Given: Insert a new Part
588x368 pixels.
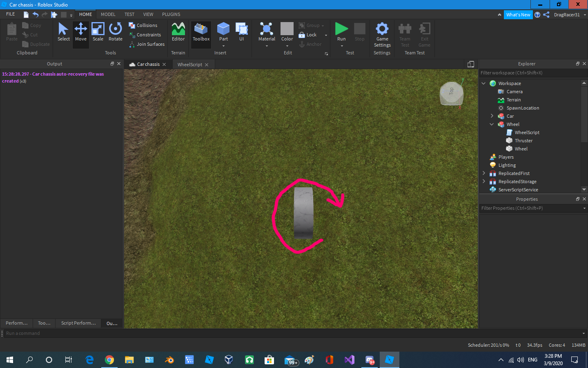Looking at the screenshot, I should [223, 31].
